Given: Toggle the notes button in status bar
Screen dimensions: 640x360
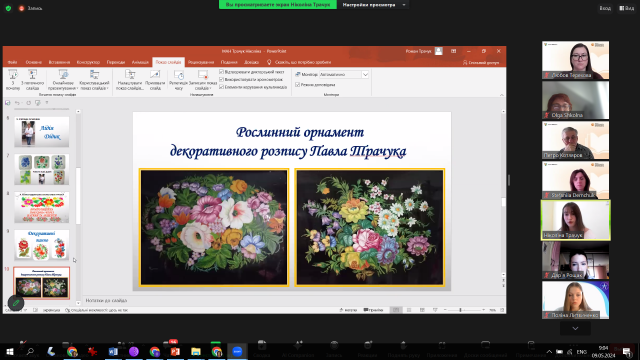Looking at the screenshot, I should point(348,310).
